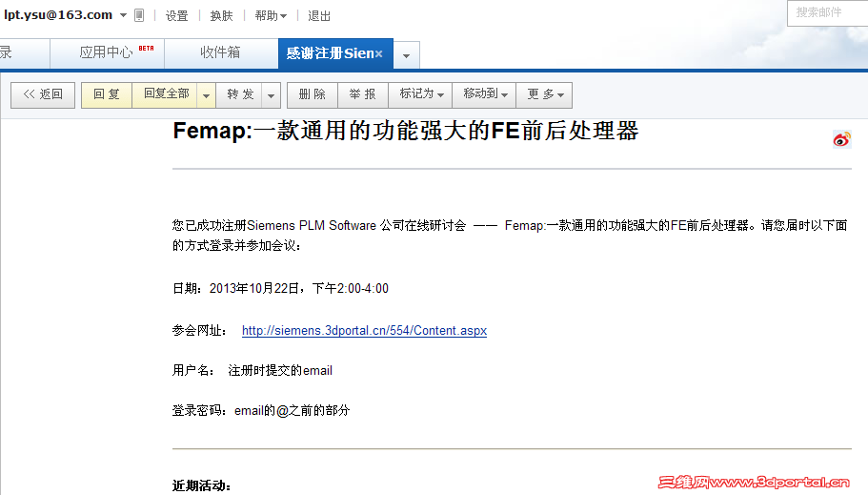Click the lpt.ysu@163.com account name
The height and width of the screenshot is (495, 868).
(58, 15)
